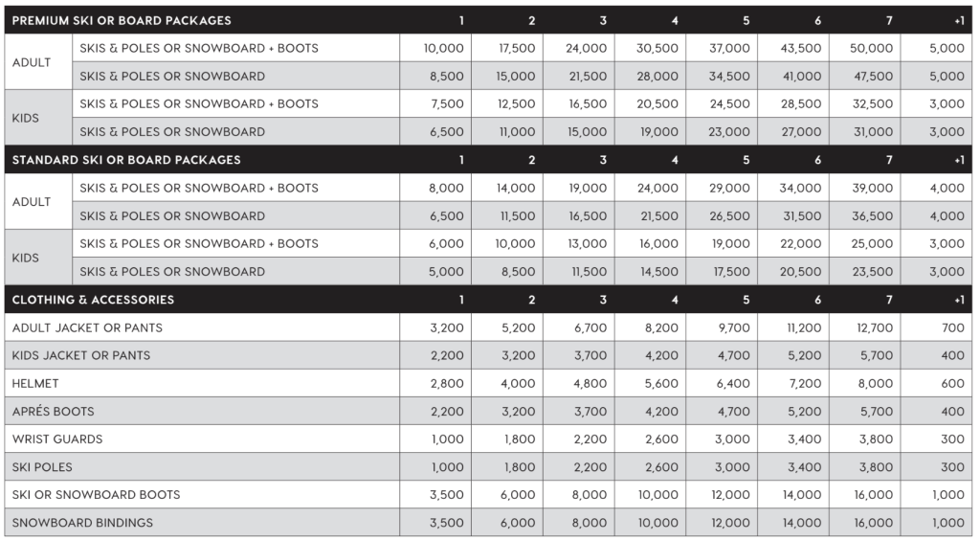Select the 12,700 Adult Jacket seven-day price
The height and width of the screenshot is (541, 980).
[872, 327]
